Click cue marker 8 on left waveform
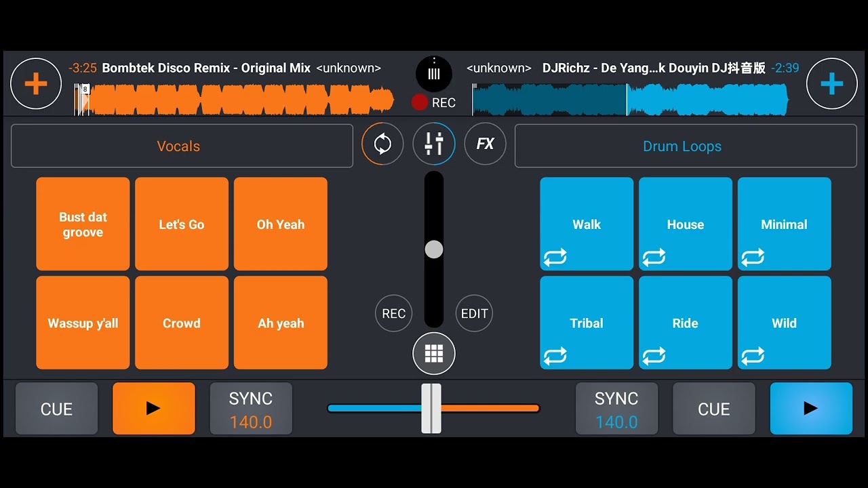The width and height of the screenshot is (868, 488). 85,89
